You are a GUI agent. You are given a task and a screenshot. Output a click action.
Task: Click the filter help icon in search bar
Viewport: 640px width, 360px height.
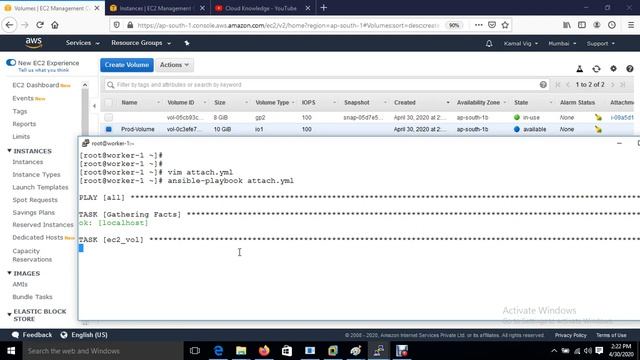543,84
